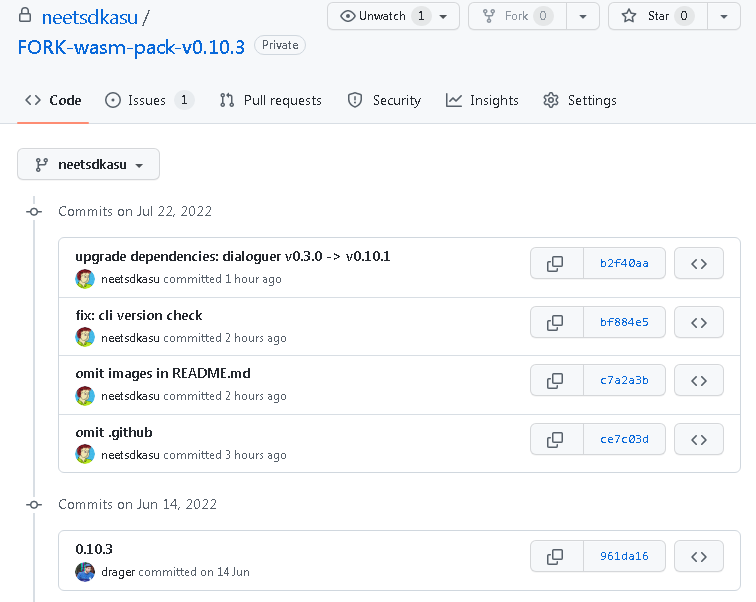
Task: Fork this repository
Action: [517, 16]
